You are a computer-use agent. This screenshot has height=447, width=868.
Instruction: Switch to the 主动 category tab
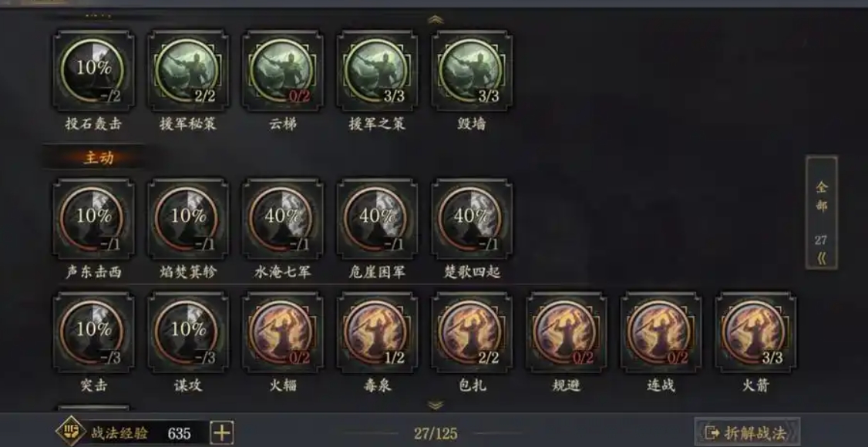pyautogui.click(x=99, y=158)
